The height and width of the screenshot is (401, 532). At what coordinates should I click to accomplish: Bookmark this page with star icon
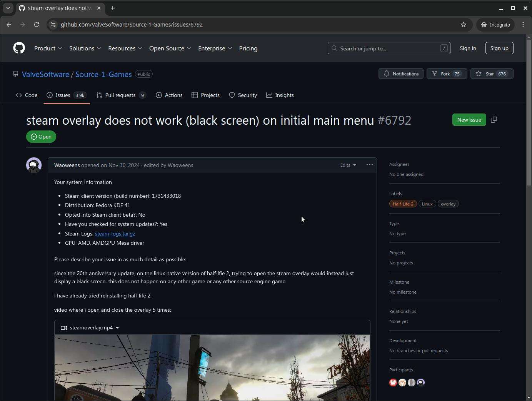coord(464,25)
